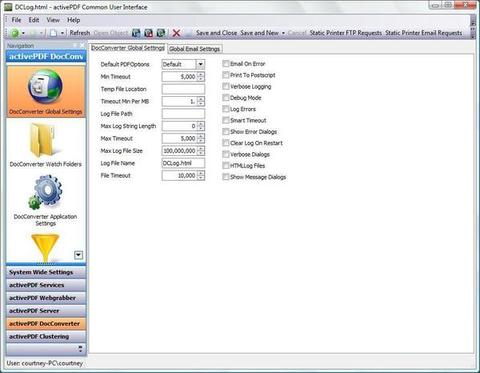480x373 pixels.
Task: Click the new document icon in toolbar
Action: click(53, 33)
